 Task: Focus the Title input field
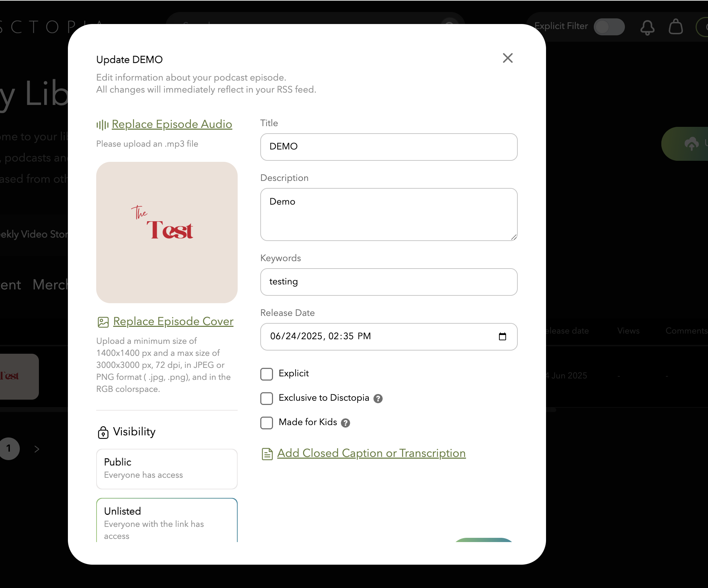click(389, 147)
